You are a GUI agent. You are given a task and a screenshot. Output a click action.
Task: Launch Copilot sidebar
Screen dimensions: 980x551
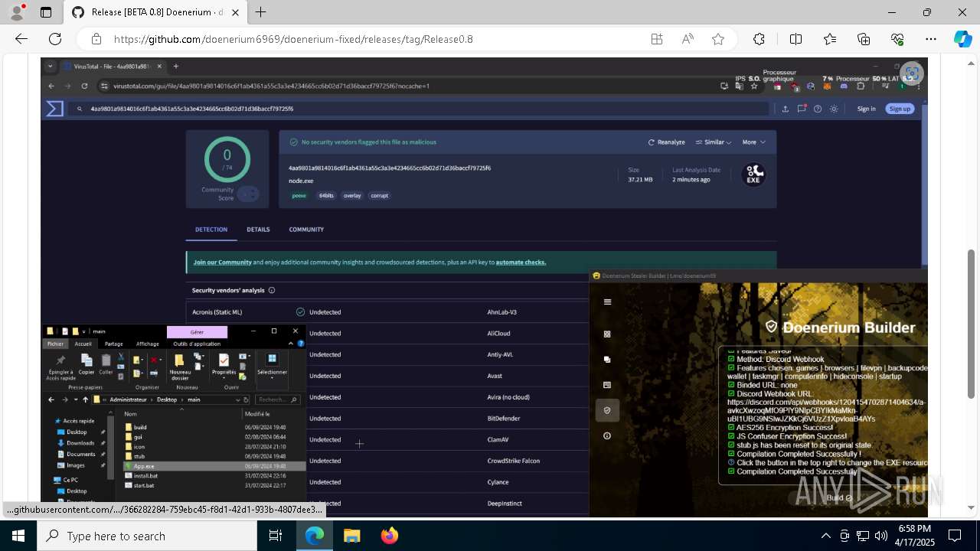pos(962,39)
